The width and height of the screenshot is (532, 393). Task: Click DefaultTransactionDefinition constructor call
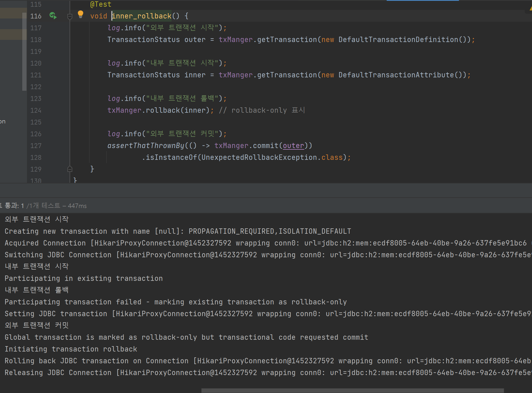(398, 40)
